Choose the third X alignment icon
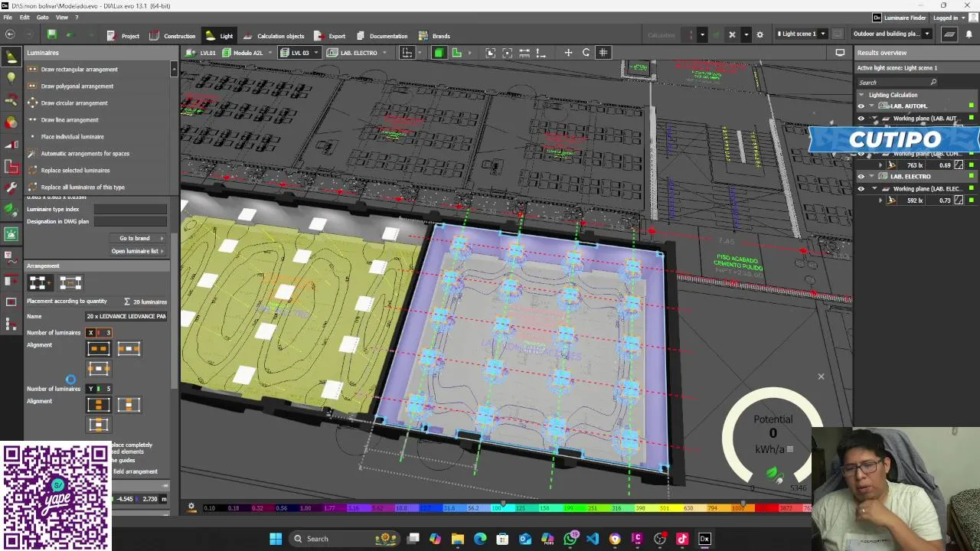Image resolution: width=980 pixels, height=551 pixels. point(99,369)
